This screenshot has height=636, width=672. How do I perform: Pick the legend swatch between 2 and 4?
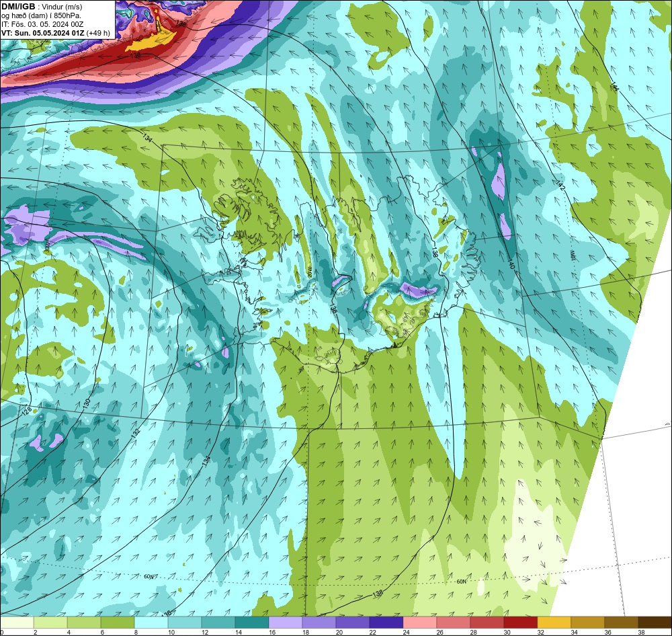[50, 623]
